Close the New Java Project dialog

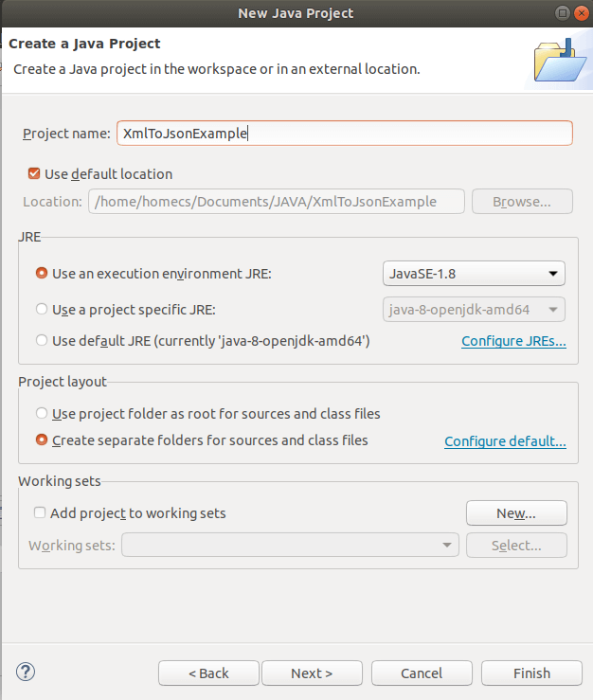coord(581,13)
